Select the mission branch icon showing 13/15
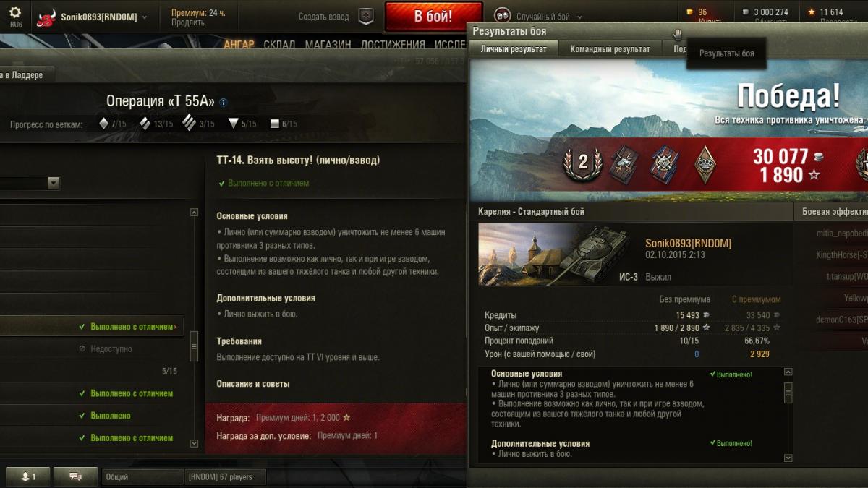 pos(145,124)
